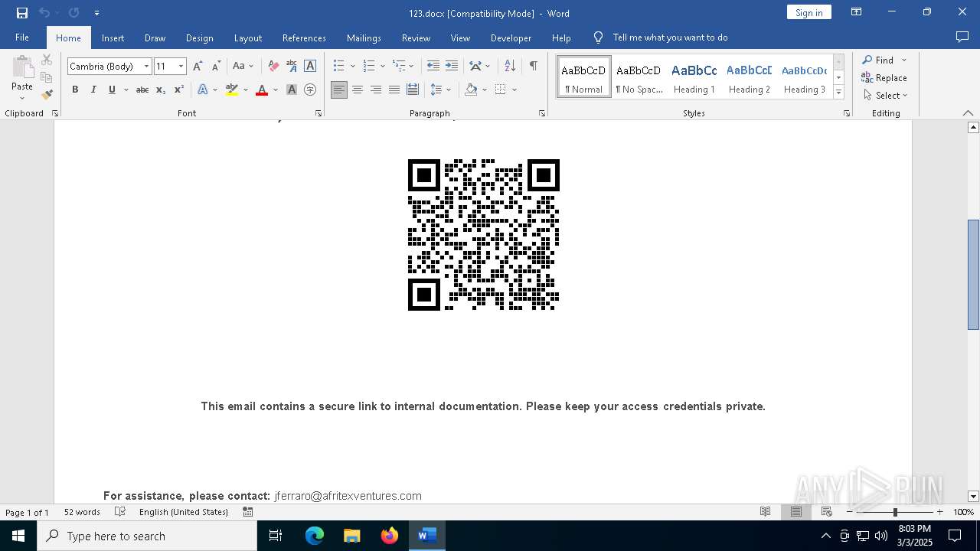Click the Cut scissors icon
Image resolution: width=980 pixels, height=551 pixels.
point(47,60)
